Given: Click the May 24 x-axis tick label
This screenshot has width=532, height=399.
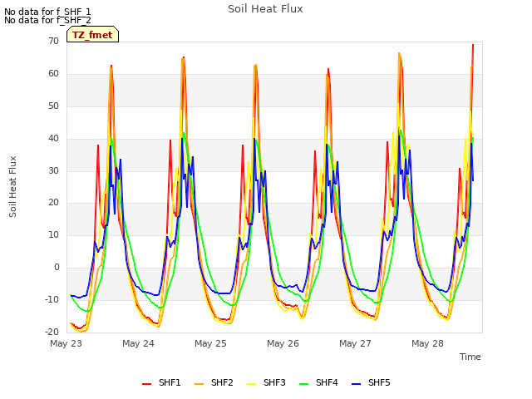Looking at the screenshot, I should point(138,343).
